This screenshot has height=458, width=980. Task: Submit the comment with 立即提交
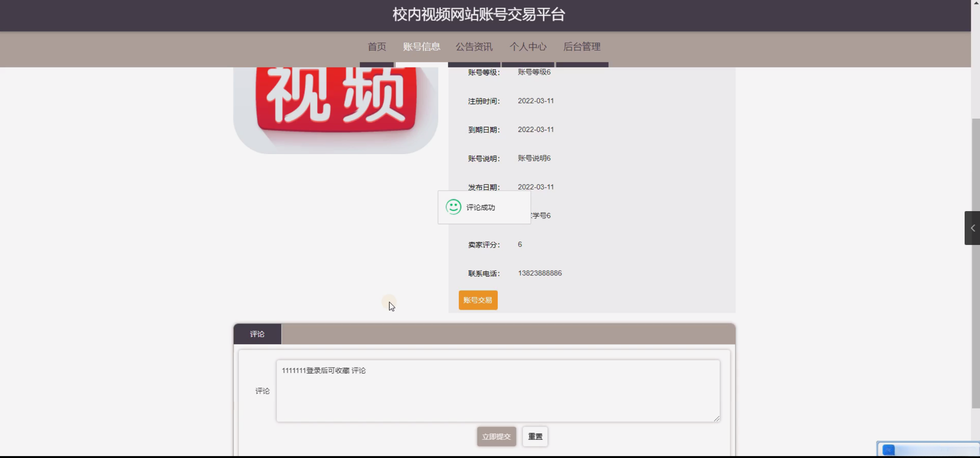[496, 436]
